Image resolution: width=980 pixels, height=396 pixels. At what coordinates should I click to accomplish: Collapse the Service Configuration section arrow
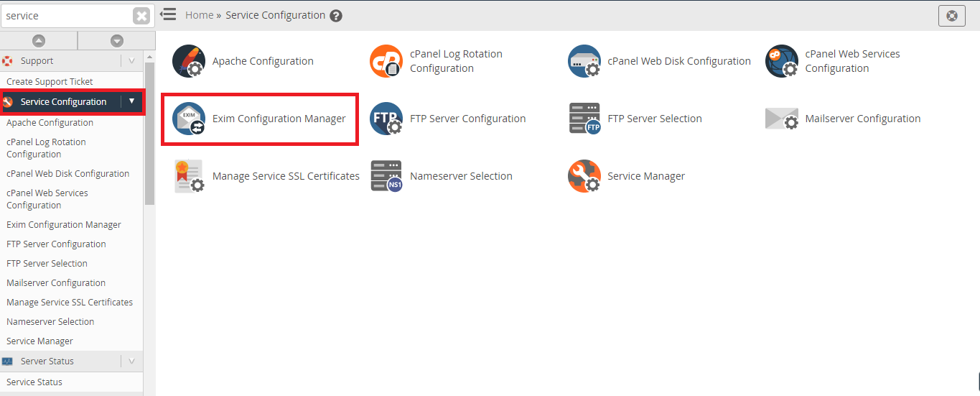coord(131,101)
